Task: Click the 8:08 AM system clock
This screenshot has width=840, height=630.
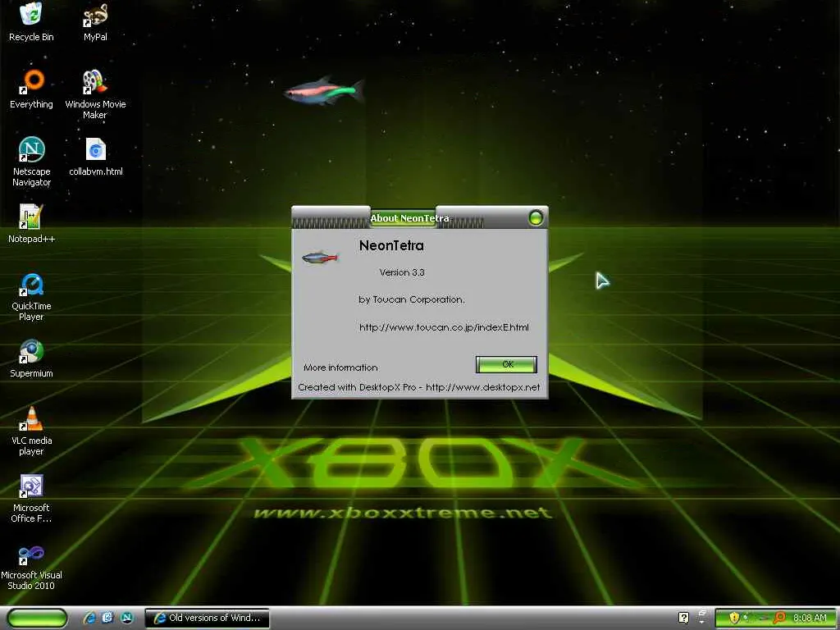Action: click(x=810, y=618)
